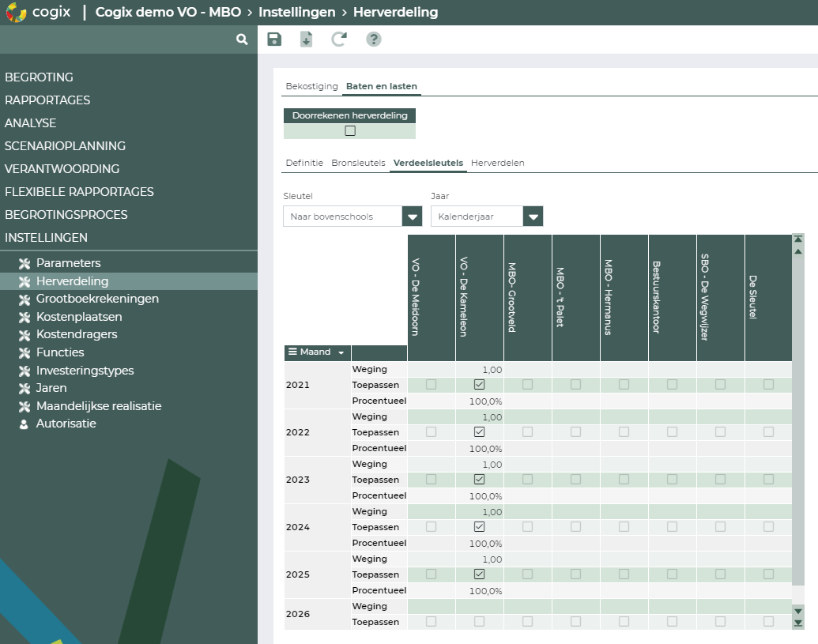This screenshot has height=644, width=818.
Task: Click the download/export document icon
Action: click(x=306, y=39)
